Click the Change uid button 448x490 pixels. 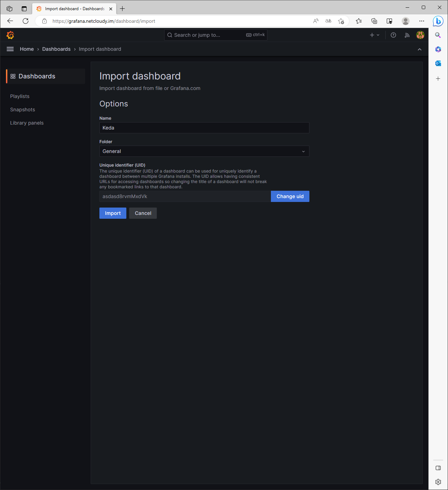pyautogui.click(x=290, y=196)
